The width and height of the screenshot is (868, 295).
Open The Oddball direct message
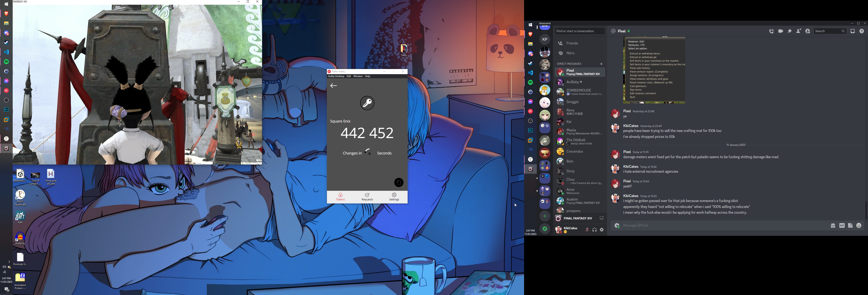[580, 142]
